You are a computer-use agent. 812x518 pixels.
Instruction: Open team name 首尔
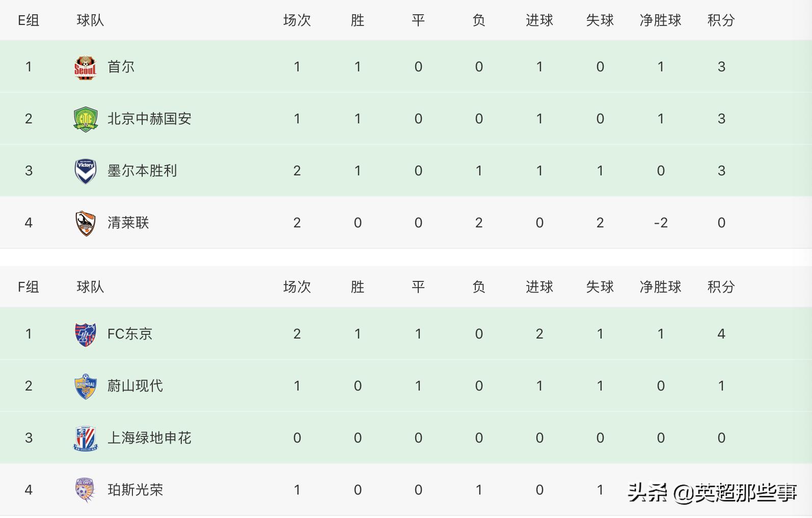pyautogui.click(x=121, y=67)
